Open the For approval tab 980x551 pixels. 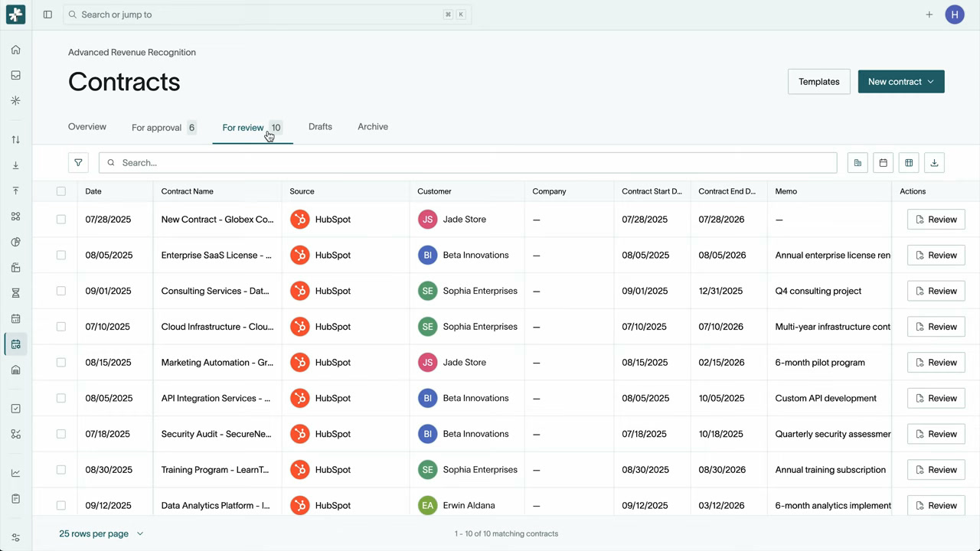pos(164,128)
